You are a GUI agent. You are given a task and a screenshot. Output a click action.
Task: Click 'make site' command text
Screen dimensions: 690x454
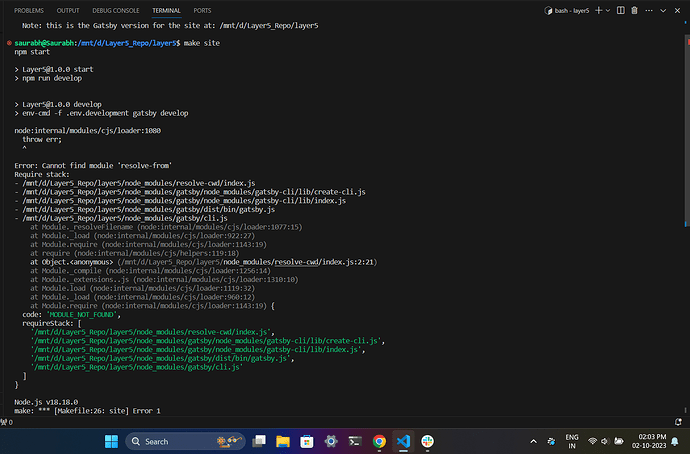click(x=202, y=43)
